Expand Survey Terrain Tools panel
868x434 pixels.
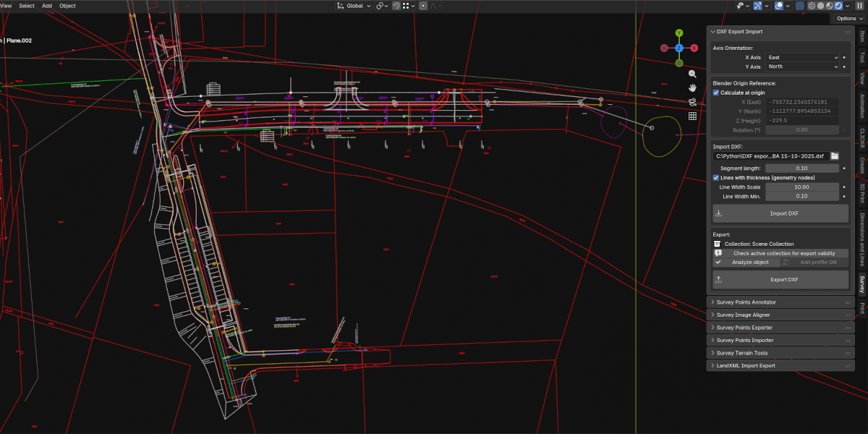click(x=780, y=353)
